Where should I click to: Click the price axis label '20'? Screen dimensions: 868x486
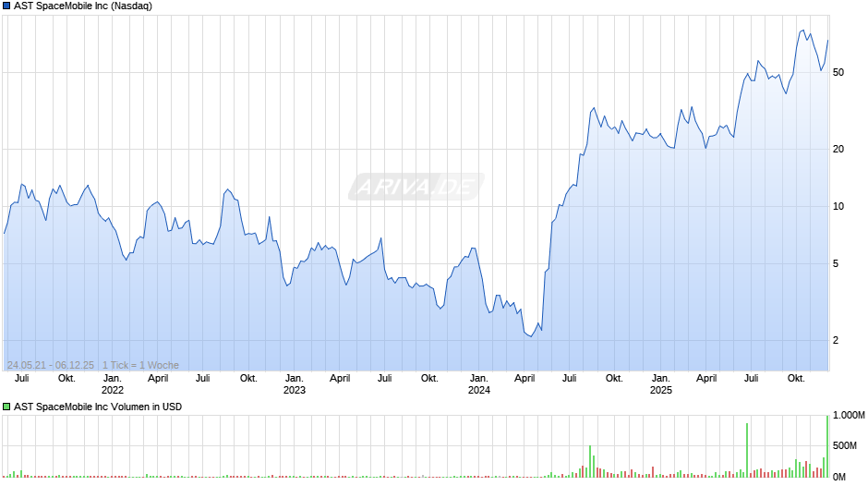pyautogui.click(x=838, y=149)
